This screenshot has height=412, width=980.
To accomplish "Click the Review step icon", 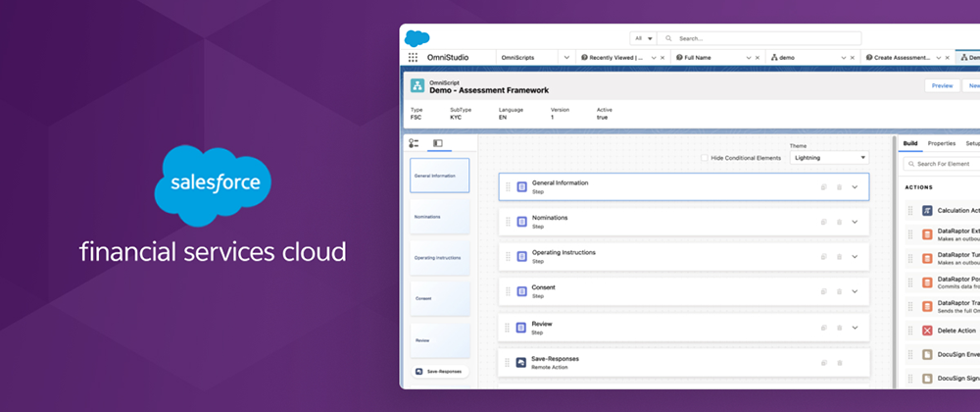I will point(522,328).
